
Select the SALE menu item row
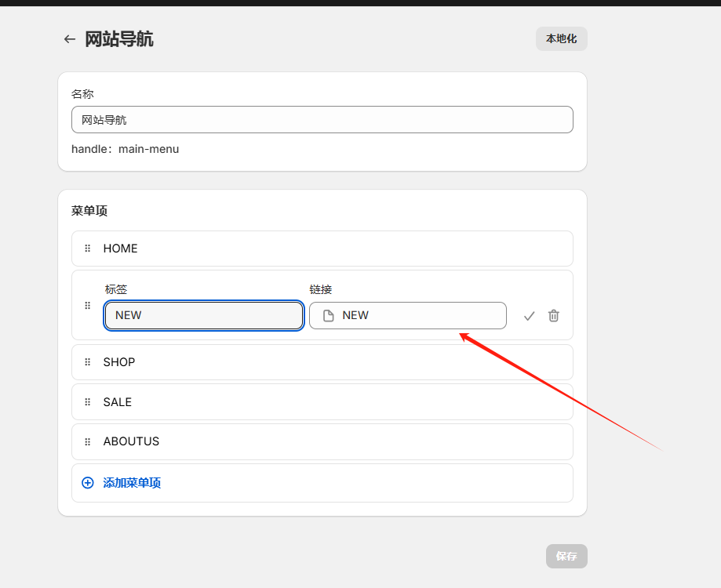coord(322,401)
